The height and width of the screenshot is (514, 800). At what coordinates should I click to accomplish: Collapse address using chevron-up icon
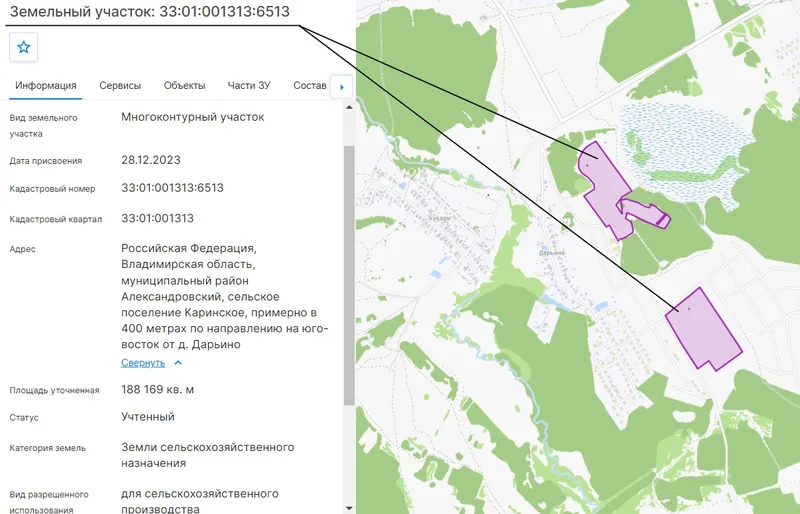tap(178, 363)
